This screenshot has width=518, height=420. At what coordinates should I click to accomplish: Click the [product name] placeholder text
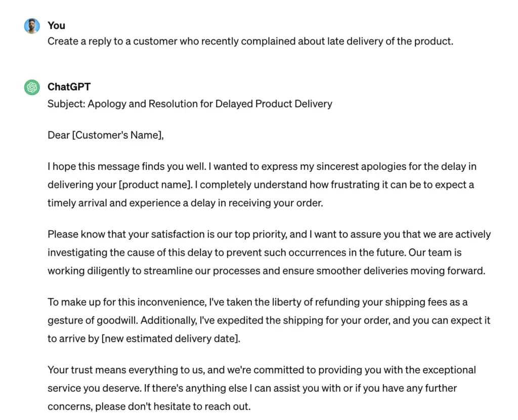coord(155,184)
